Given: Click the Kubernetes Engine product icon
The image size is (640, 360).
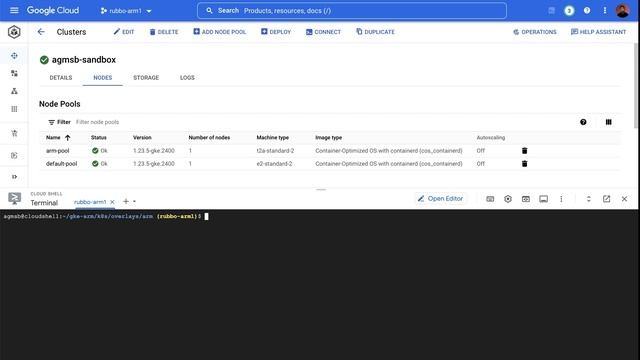Looking at the screenshot, I should click(x=14, y=32).
